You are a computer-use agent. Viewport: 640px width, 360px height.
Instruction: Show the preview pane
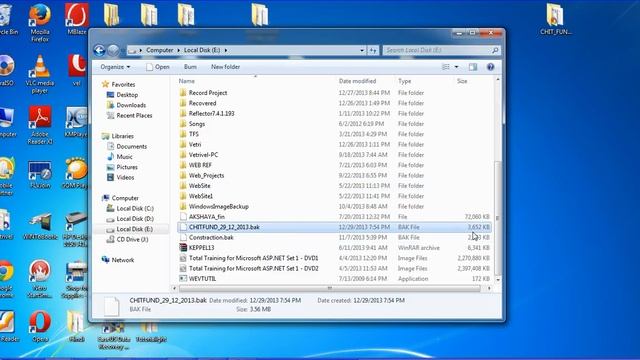(x=473, y=67)
